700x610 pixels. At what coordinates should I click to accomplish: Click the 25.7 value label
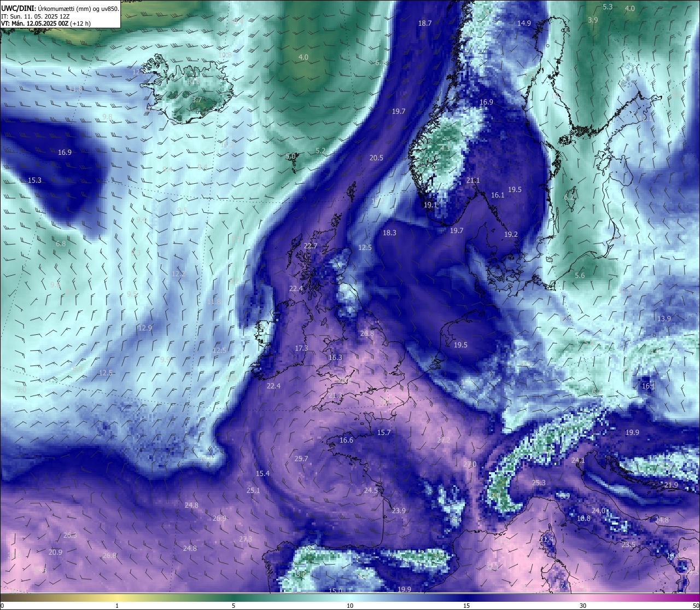click(301, 458)
